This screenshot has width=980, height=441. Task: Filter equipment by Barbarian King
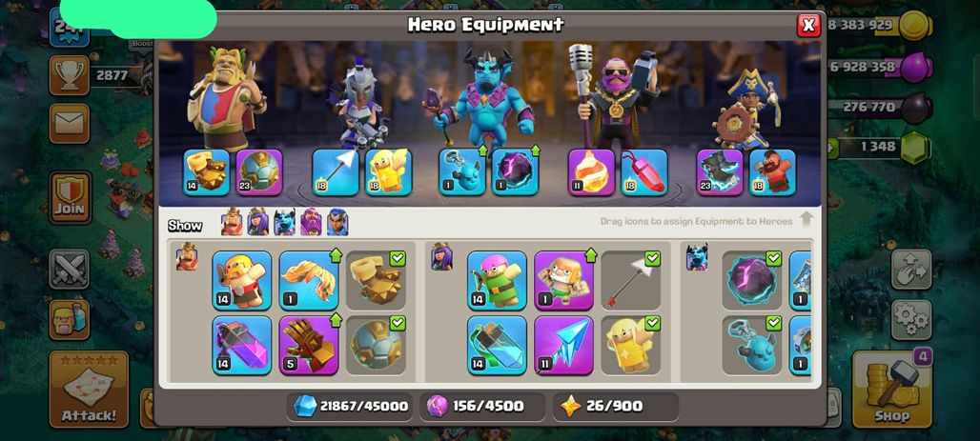pos(232,222)
